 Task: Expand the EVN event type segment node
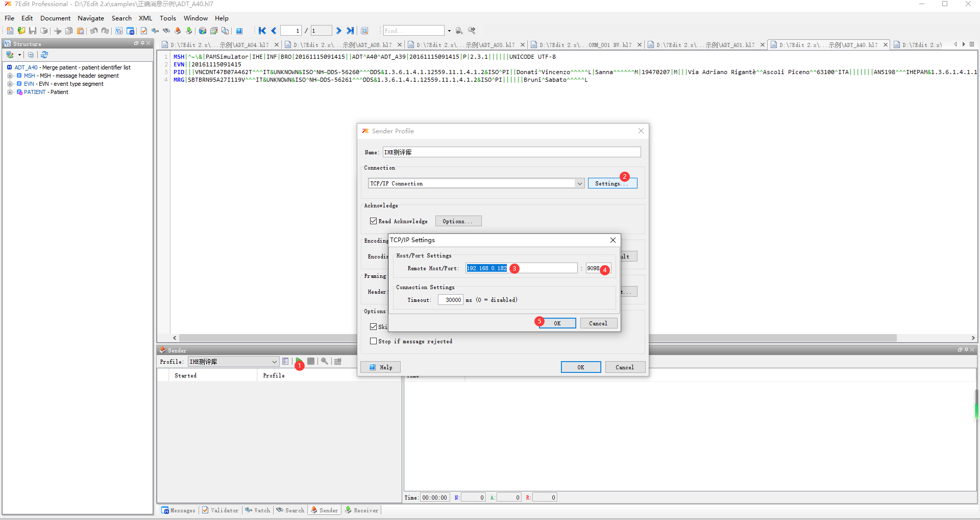point(10,84)
